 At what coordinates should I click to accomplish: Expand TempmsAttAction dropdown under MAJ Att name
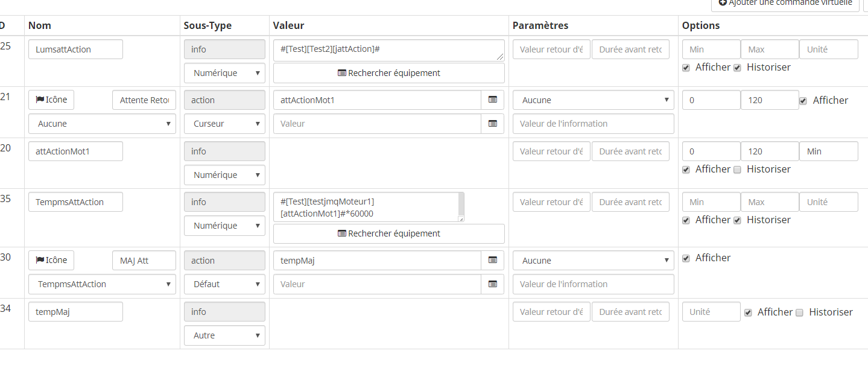tap(102, 284)
